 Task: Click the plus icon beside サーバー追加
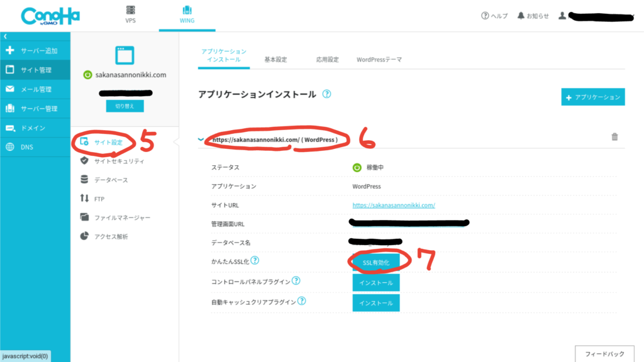10,50
